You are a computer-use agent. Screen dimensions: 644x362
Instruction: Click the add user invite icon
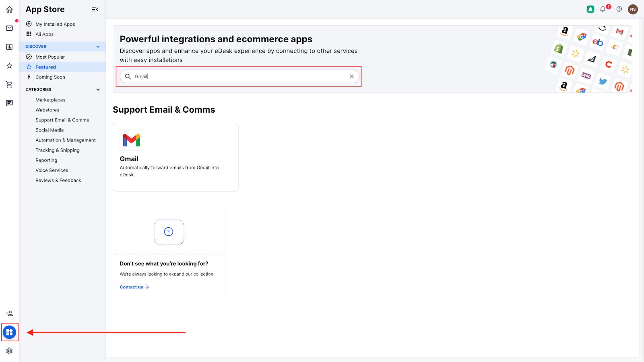[x=9, y=313]
